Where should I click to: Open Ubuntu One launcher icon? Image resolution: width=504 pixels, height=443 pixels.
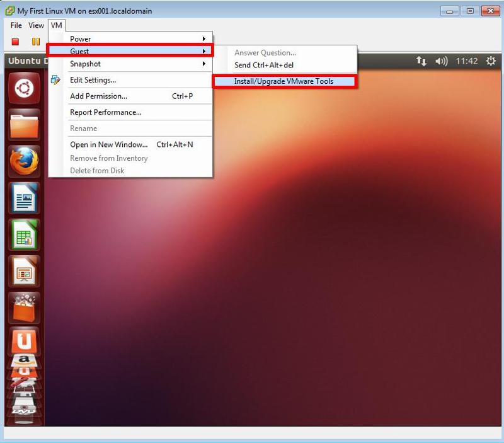pyautogui.click(x=24, y=342)
